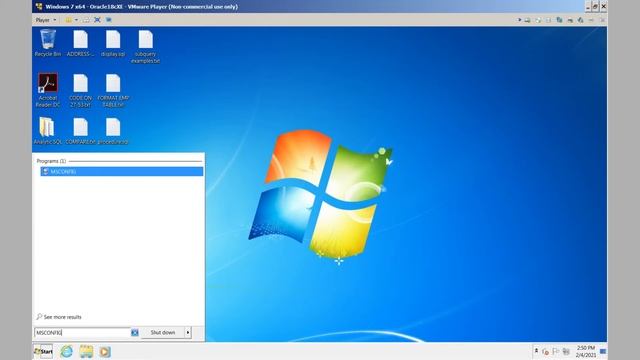Viewport: 640px width, 360px height.
Task: Open Windows Explorer from the taskbar
Action: coord(86,351)
